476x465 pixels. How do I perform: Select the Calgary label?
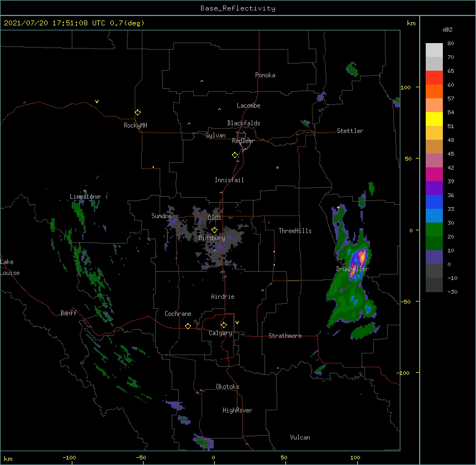click(x=220, y=333)
